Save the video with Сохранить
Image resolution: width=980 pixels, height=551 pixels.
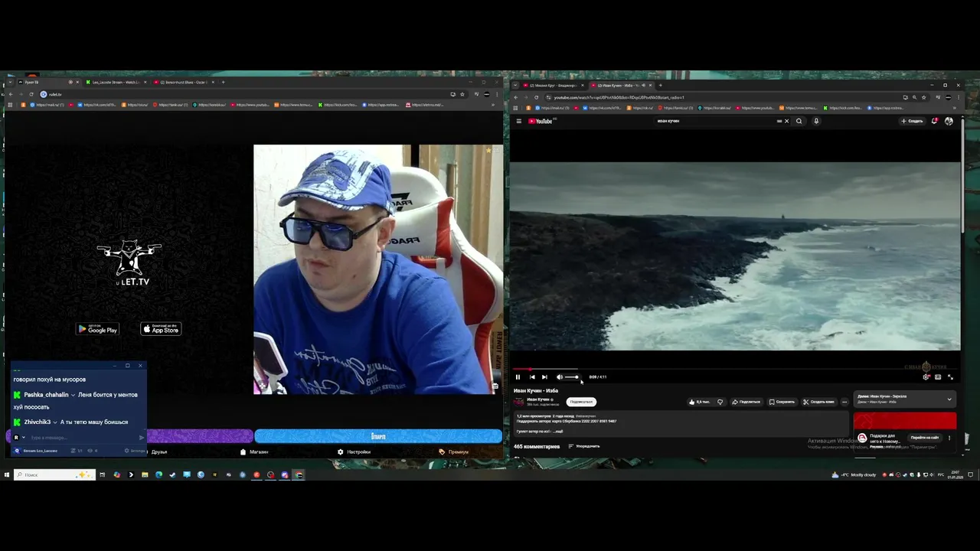click(782, 402)
